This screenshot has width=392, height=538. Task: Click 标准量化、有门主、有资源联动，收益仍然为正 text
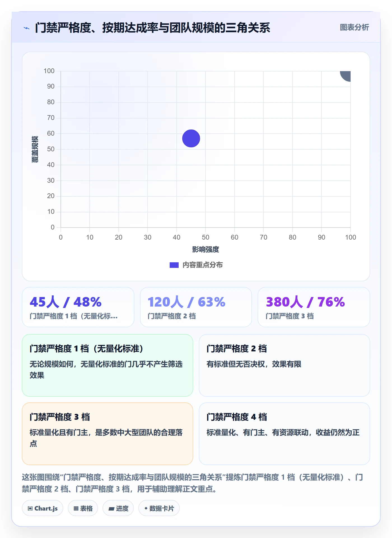coord(283,433)
